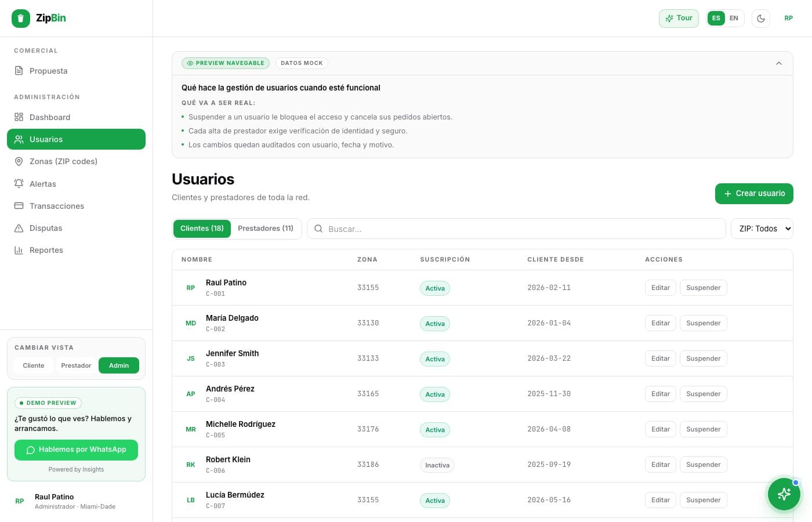Click the Disputas warning triangle icon
This screenshot has width=812, height=522.
pyautogui.click(x=19, y=228)
